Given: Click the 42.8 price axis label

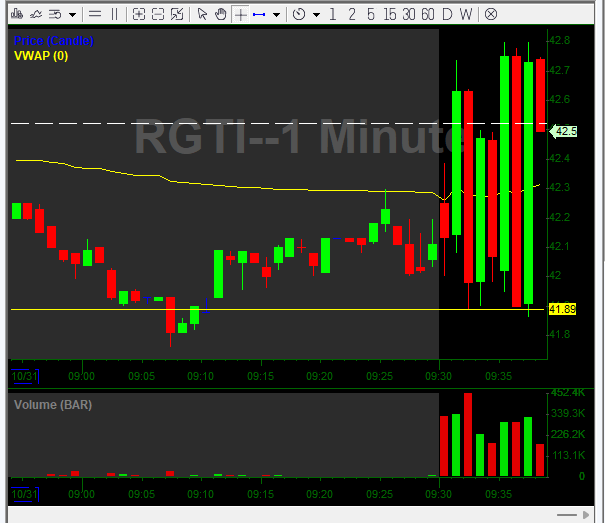Looking at the screenshot, I should 559,40.
